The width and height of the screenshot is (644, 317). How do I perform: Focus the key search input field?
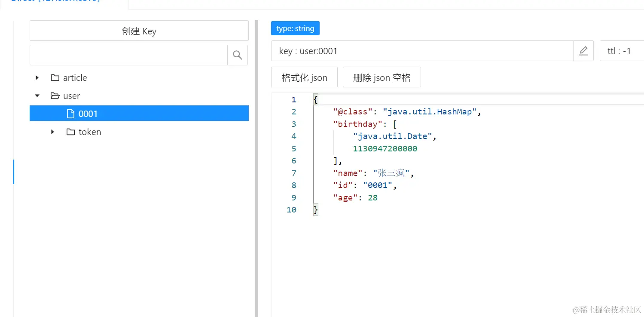point(128,55)
